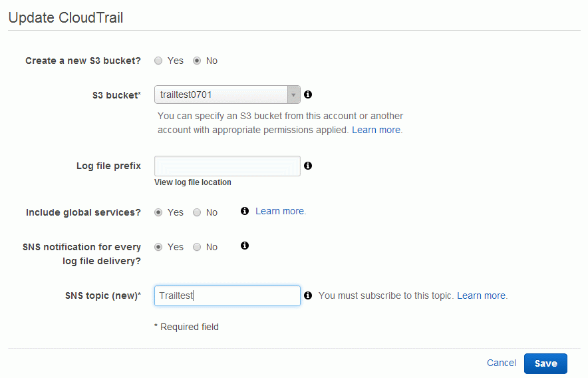588x378 pixels.
Task: Open Learn more link for global services
Action: coord(280,211)
